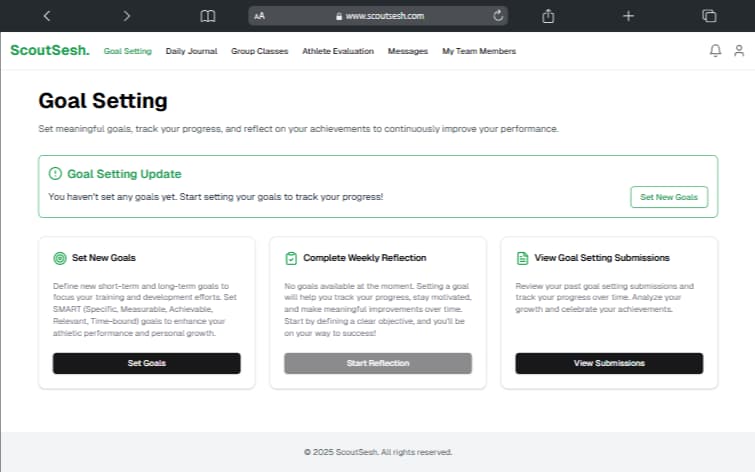Viewport: 755px width, 472px height.
Task: Click the scoutsesh.com address bar
Action: pyautogui.click(x=378, y=16)
